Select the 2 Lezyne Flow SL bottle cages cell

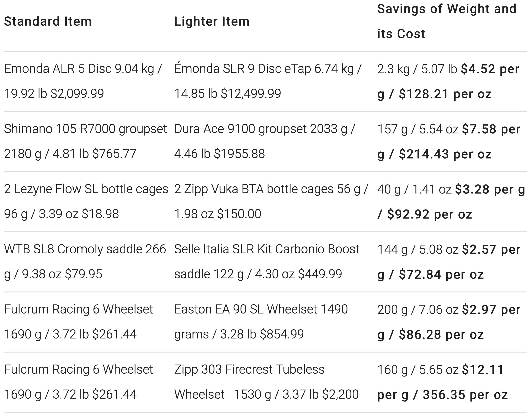86,201
